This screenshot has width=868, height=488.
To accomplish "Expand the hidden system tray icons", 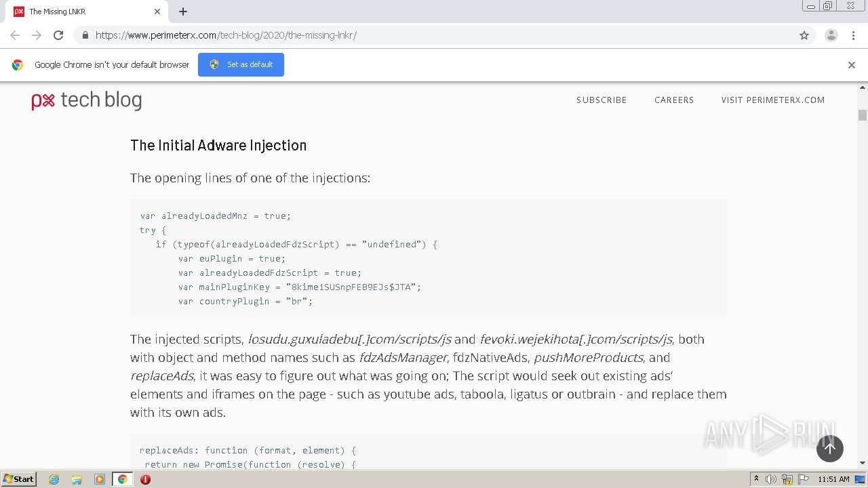I will tap(756, 479).
